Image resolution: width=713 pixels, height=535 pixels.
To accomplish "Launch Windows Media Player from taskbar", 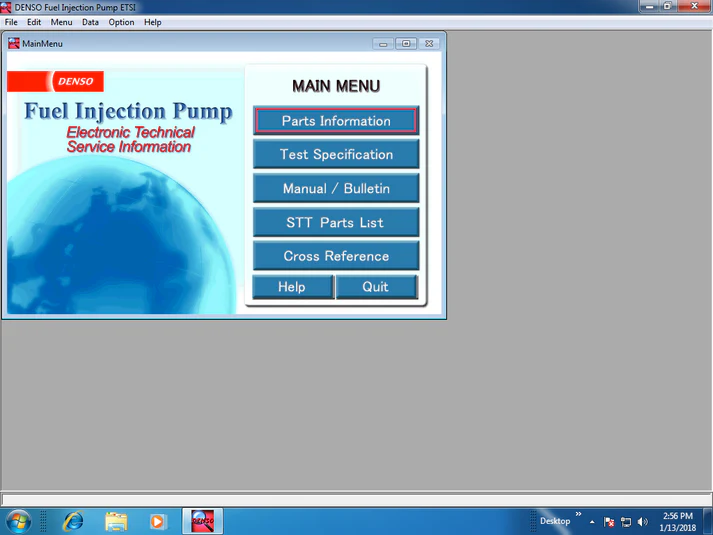I will pyautogui.click(x=157, y=521).
